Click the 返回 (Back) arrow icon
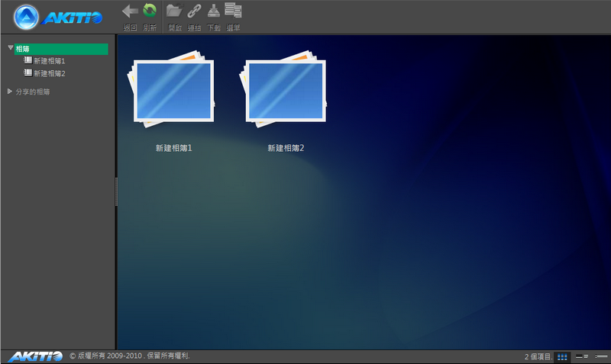 coord(130,11)
